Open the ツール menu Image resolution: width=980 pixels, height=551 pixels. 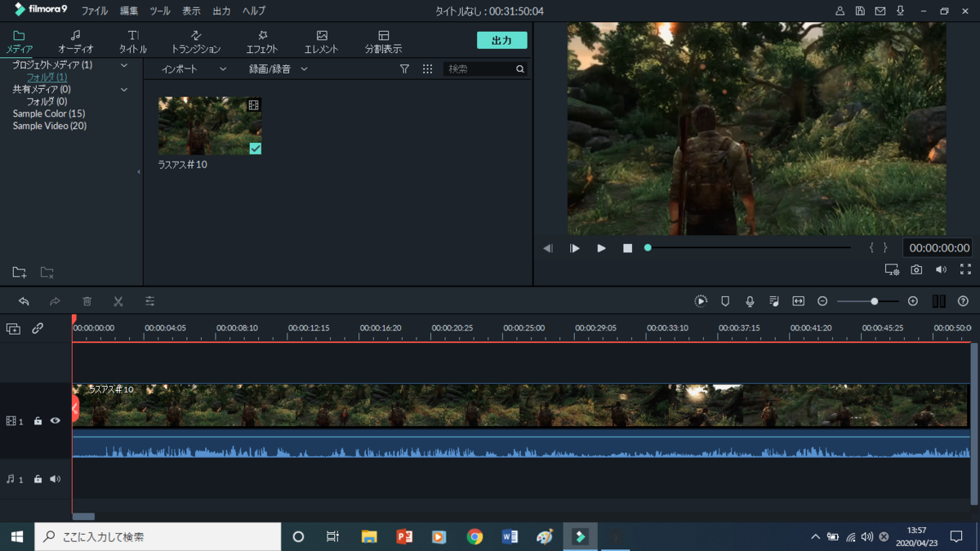160,11
